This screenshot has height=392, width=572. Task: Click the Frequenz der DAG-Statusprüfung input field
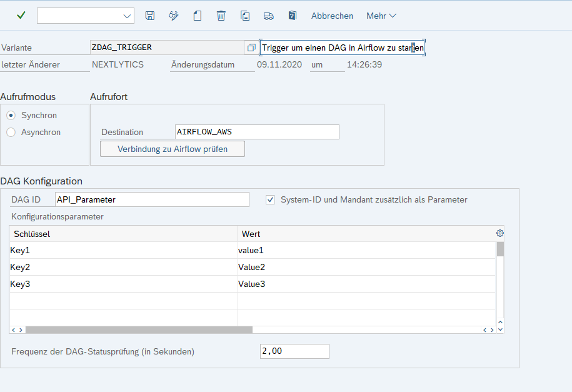pos(294,351)
